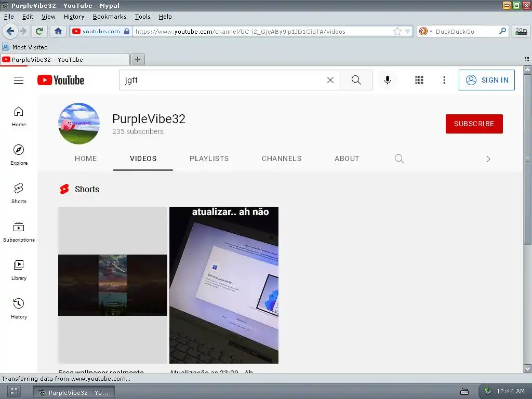532x399 pixels.
Task: Start voice search with the microphone icon
Action: [387, 80]
